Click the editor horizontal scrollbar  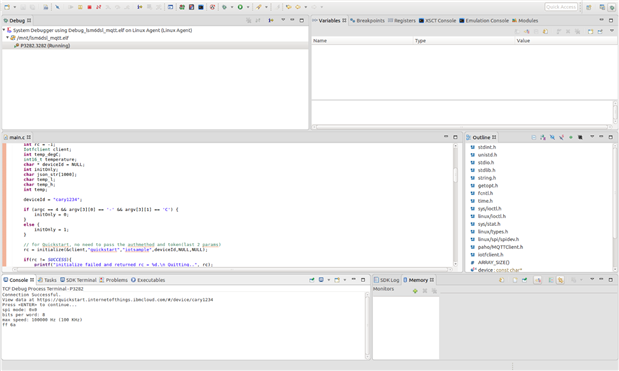[x=232, y=270]
